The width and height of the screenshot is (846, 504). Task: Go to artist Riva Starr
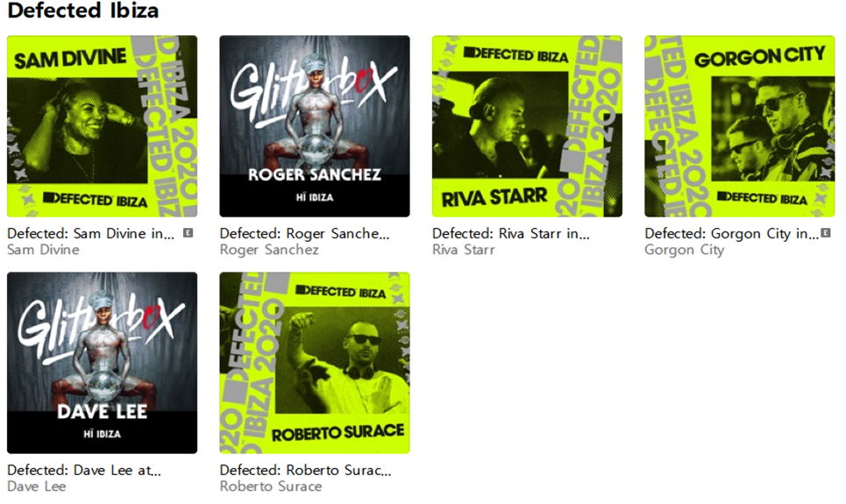tap(464, 250)
